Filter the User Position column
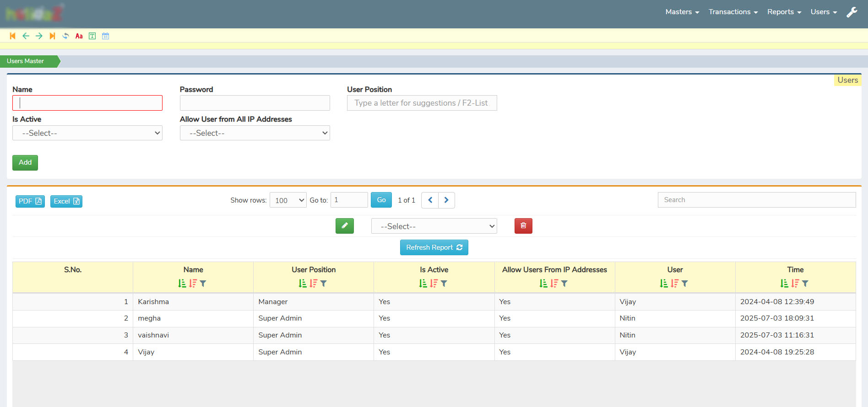The width and height of the screenshot is (868, 407). click(x=324, y=284)
